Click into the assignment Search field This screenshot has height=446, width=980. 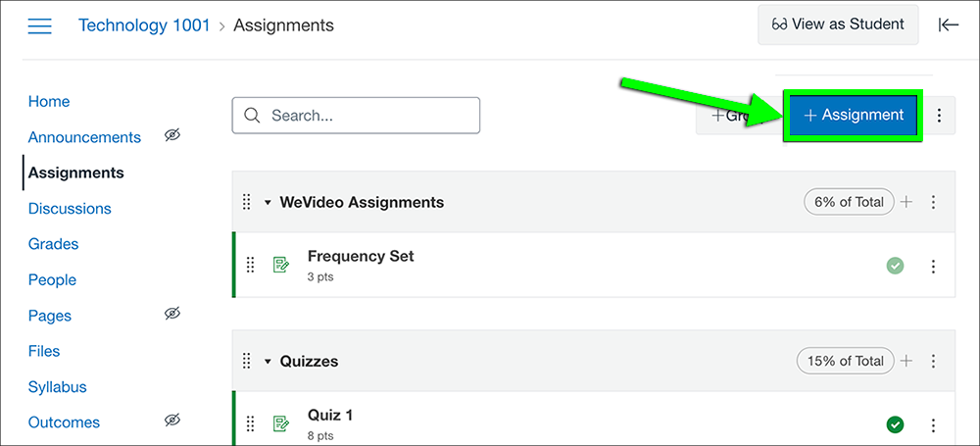point(356,115)
